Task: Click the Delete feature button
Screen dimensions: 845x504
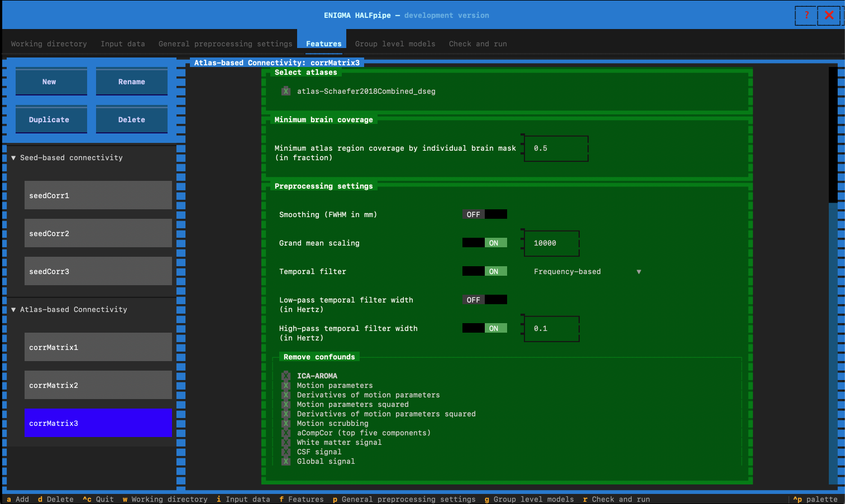Action: (x=132, y=119)
